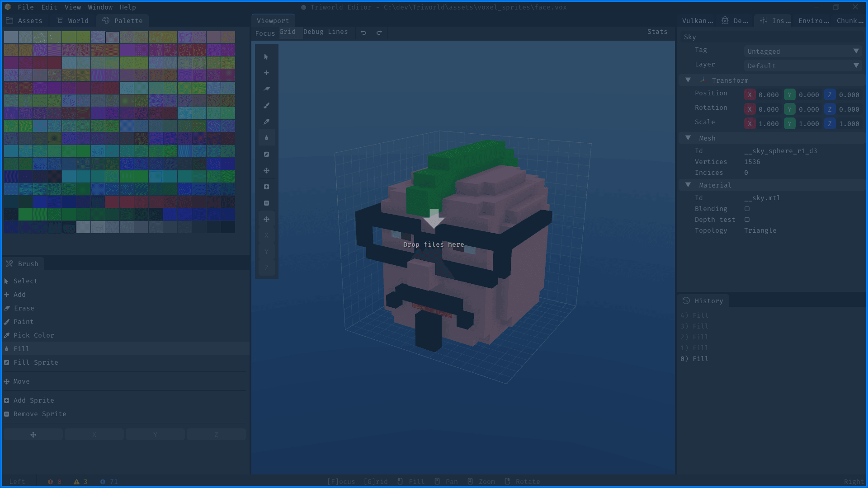The width and height of the screenshot is (868, 488).
Task: Click the select cursor tool icon
Action: [266, 57]
